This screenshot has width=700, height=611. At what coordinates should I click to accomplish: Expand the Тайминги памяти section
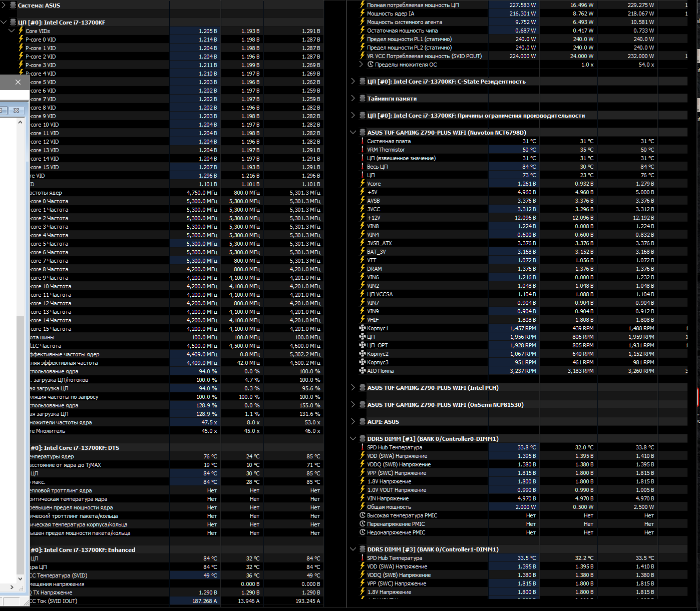(353, 98)
